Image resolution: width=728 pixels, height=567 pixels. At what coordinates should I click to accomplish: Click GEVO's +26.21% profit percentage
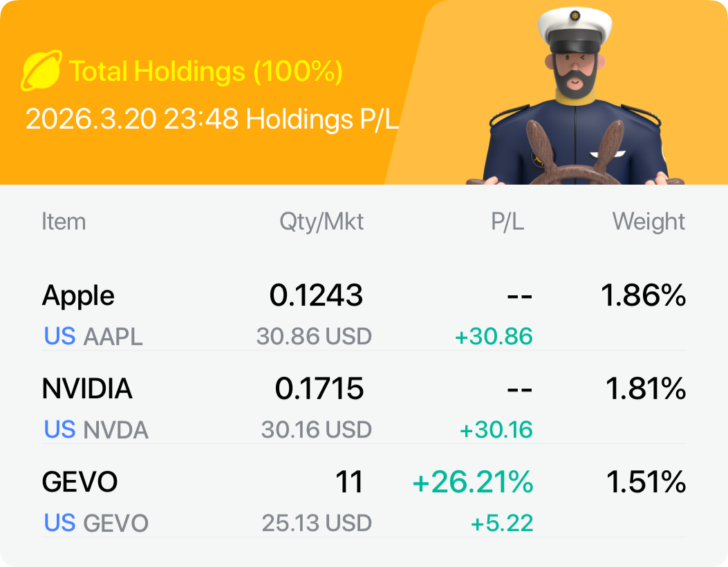[x=473, y=482]
